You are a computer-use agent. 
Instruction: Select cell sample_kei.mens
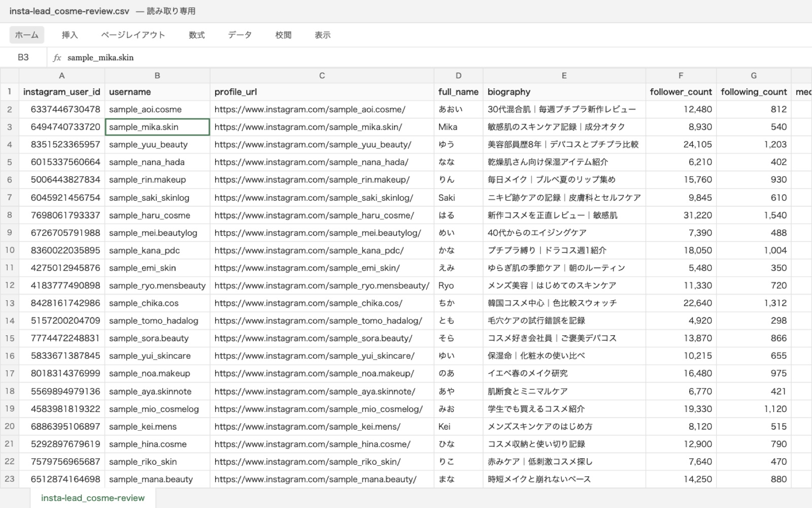point(157,426)
